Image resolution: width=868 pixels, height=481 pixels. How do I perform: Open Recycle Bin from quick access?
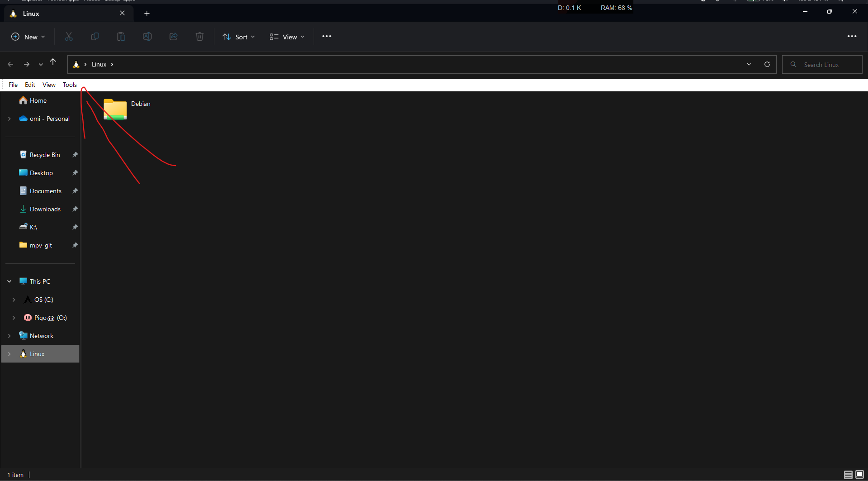(40, 155)
